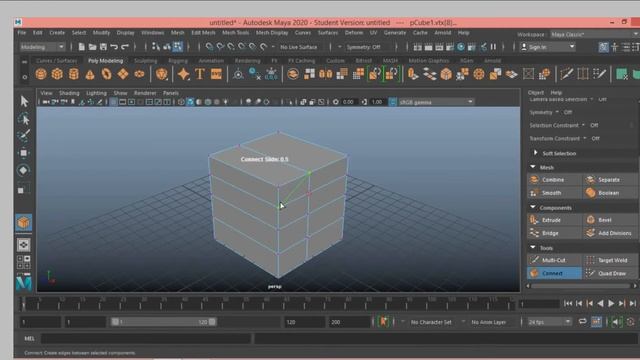Create a polygon plane from the shelf
Screen dimensions: 640x360
[123, 74]
